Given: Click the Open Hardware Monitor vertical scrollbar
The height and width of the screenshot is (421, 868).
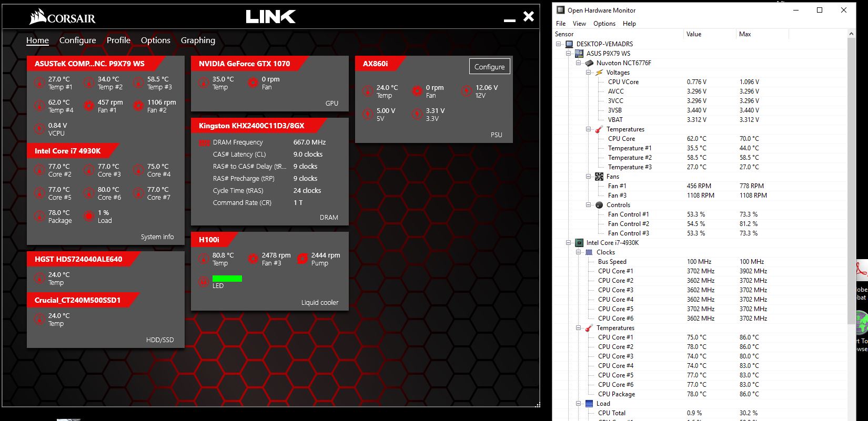Looking at the screenshot, I should coord(851,181).
